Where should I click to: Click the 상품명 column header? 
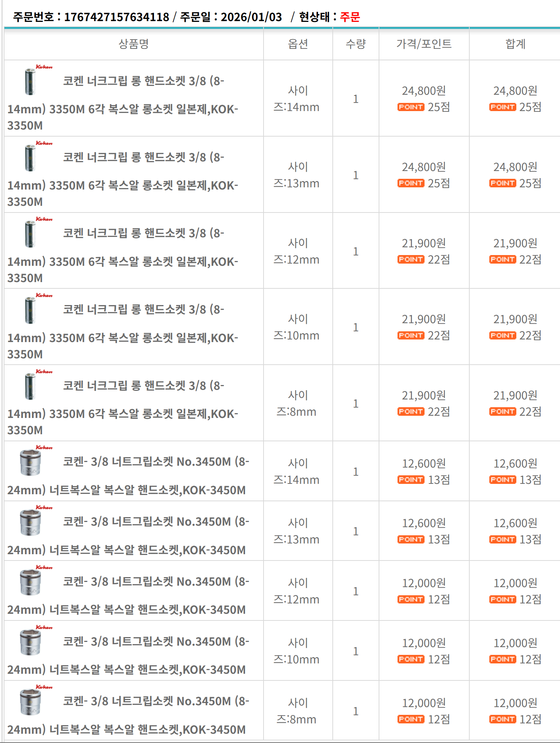(x=134, y=44)
